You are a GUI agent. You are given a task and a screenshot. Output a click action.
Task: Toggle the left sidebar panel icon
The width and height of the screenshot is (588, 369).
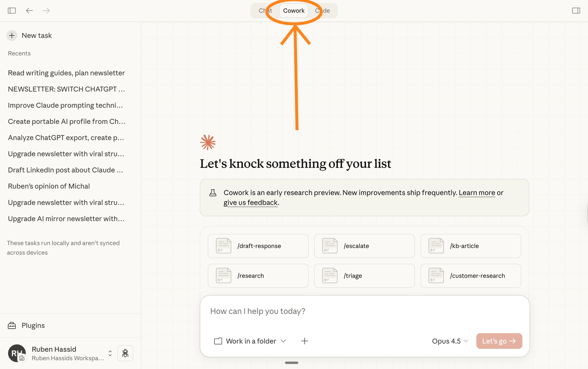pyautogui.click(x=12, y=11)
